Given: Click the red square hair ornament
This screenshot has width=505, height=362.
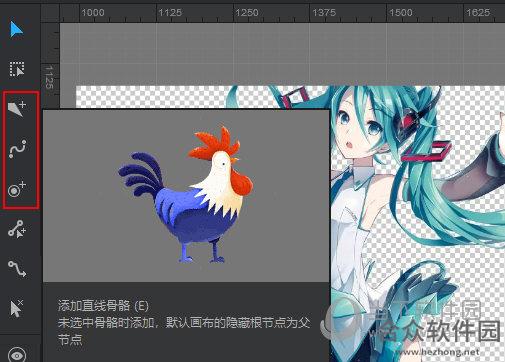Looking at the screenshot, I should coord(427,151).
